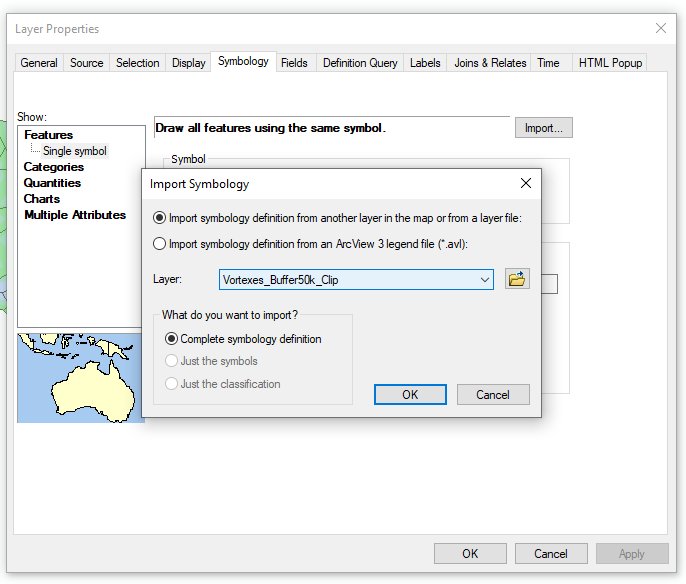Click the Australia map preview thumbnail

click(81, 378)
